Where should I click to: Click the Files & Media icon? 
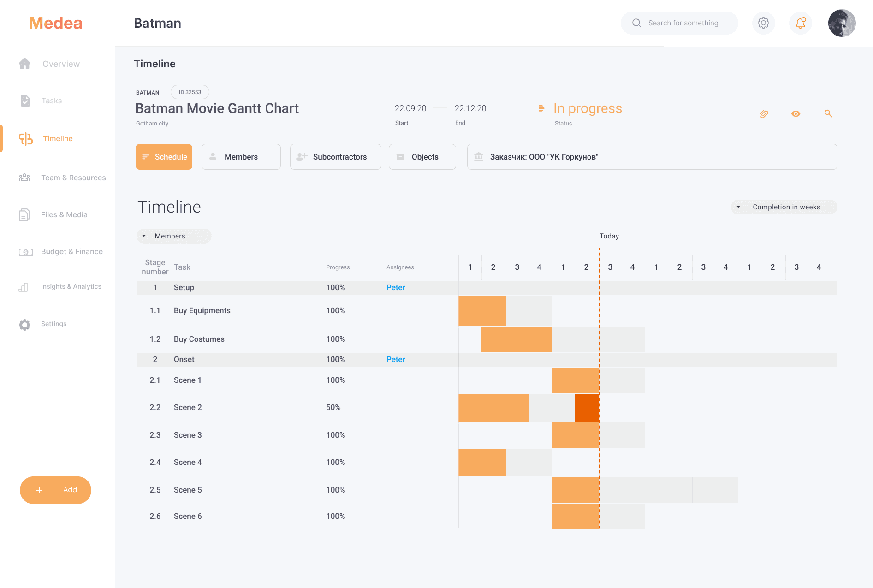[24, 215]
